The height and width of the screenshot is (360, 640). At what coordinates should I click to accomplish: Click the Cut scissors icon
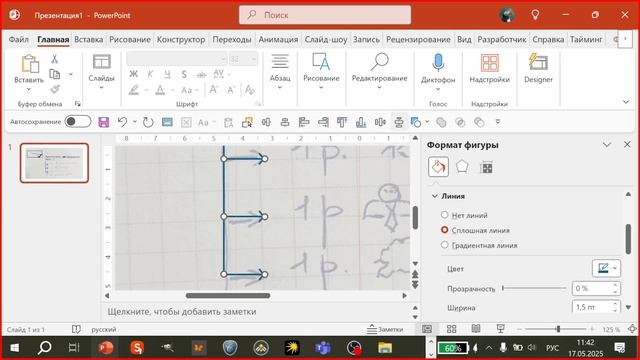[x=54, y=59]
